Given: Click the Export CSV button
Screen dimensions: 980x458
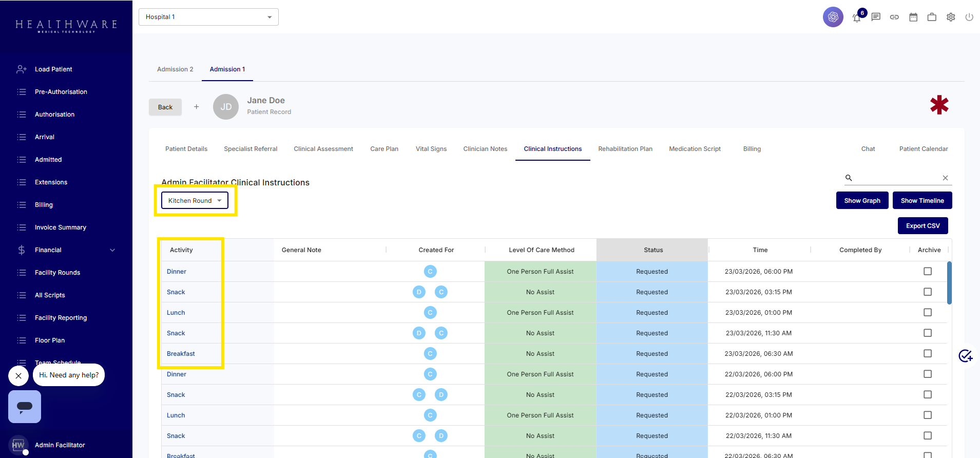Looking at the screenshot, I should point(923,226).
